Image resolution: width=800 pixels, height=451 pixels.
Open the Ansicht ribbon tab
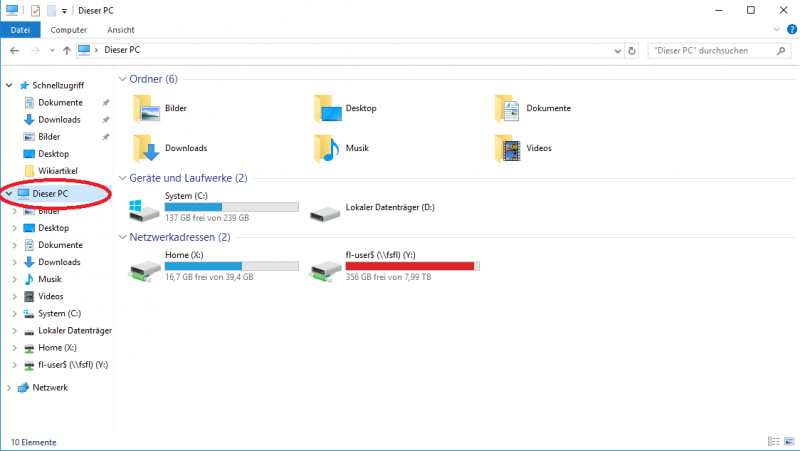click(121, 30)
